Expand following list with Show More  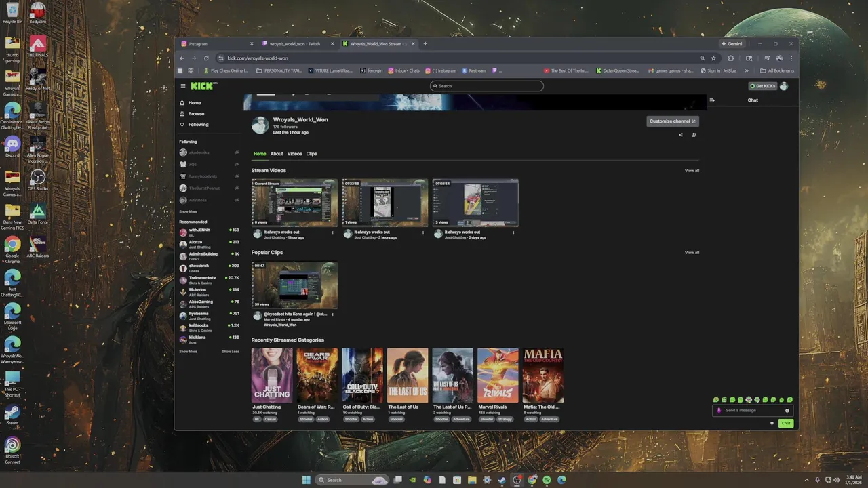[188, 212]
